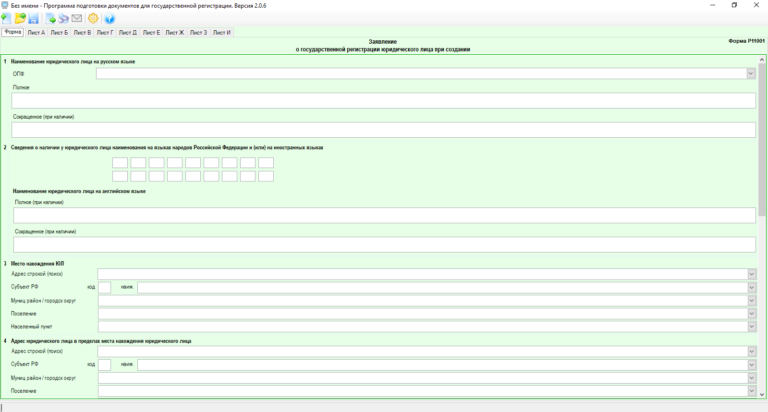Open the Адрес строкой dropdown in section 4

click(751, 352)
